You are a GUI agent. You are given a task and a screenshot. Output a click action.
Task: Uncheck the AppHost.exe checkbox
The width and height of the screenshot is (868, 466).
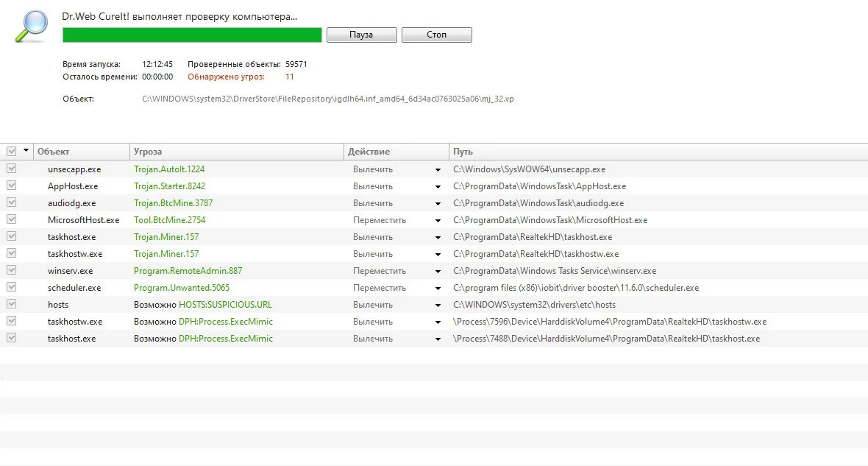click(11, 186)
